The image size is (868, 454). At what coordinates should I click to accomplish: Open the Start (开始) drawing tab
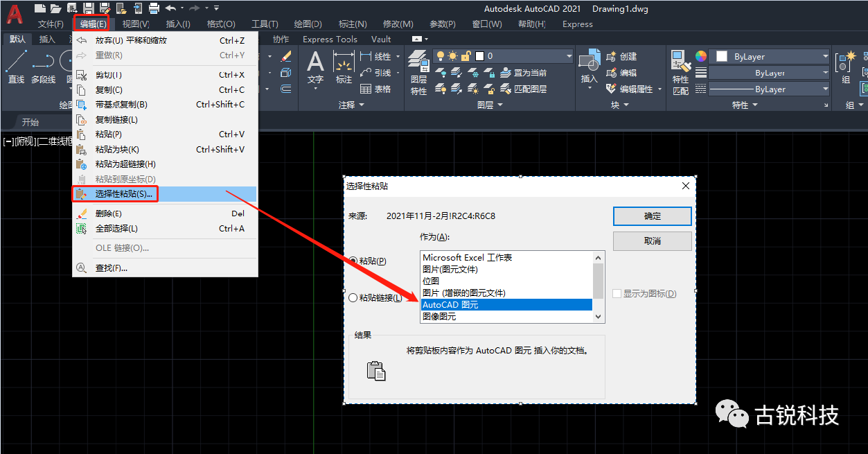pos(30,122)
